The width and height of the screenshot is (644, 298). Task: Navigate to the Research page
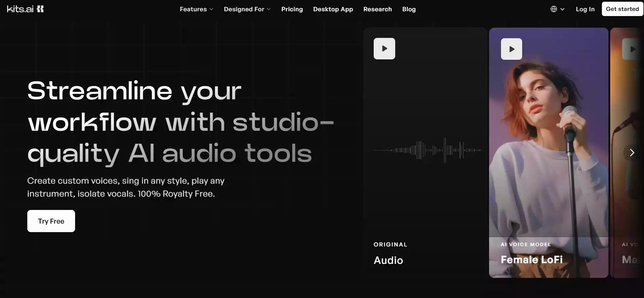pyautogui.click(x=377, y=9)
